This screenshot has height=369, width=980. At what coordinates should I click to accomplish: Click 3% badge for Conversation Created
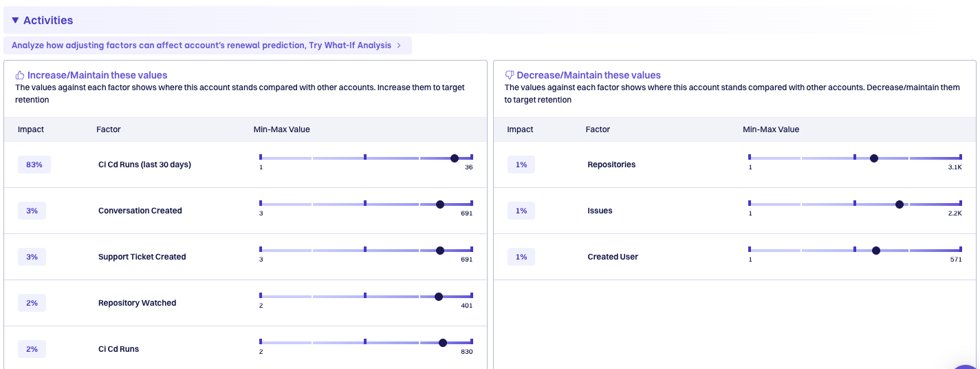coord(32,211)
